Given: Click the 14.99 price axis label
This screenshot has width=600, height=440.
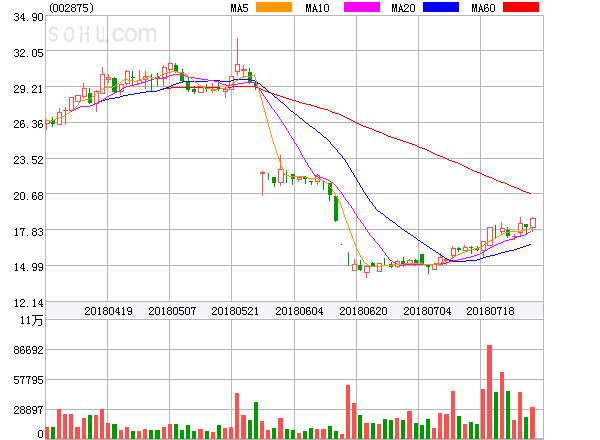Looking at the screenshot, I should (x=28, y=267).
